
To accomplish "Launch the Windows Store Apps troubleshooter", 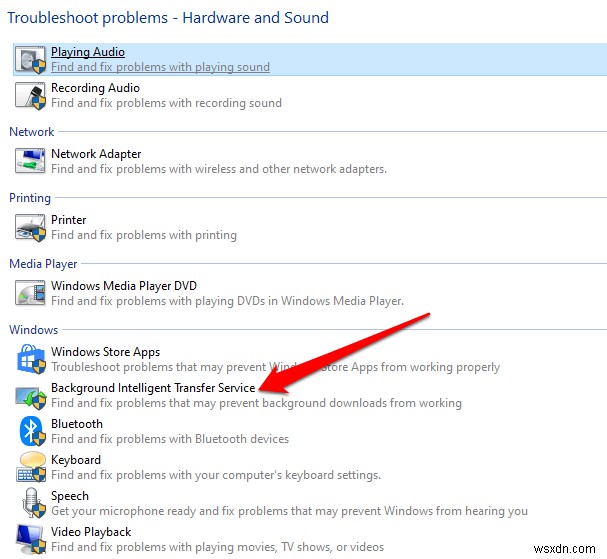I will (x=105, y=352).
